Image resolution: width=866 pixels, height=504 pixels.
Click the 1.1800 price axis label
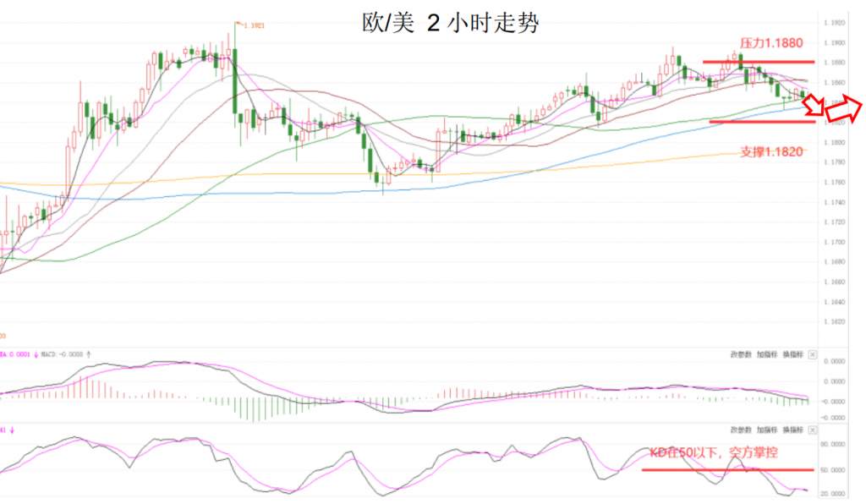click(834, 142)
